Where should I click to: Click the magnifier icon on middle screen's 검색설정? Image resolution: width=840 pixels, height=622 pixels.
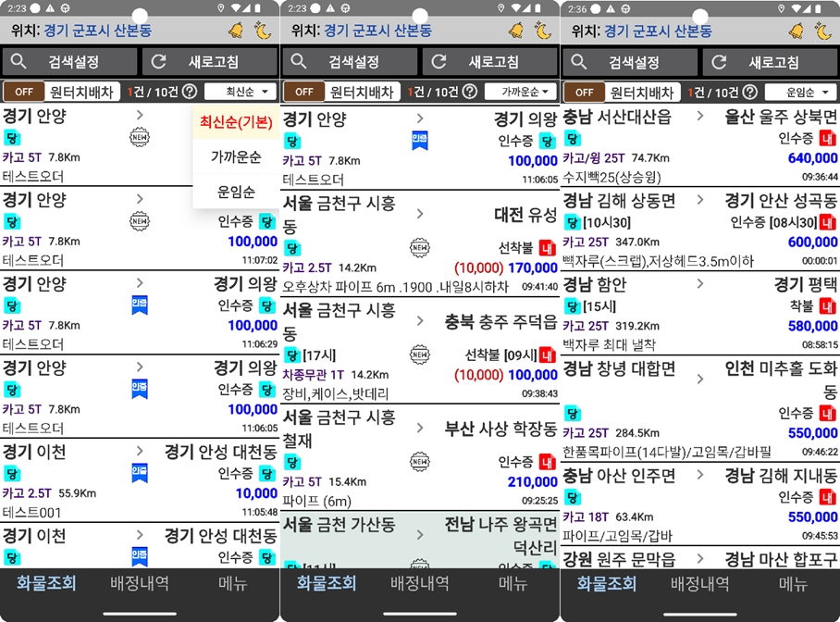point(300,62)
